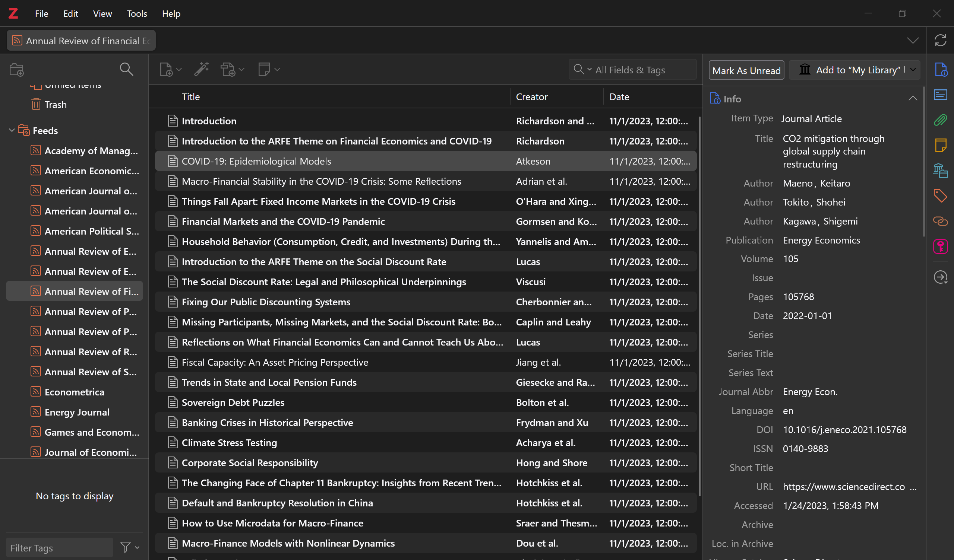Jump to the Attachments section icon
954x560 pixels.
point(940,120)
